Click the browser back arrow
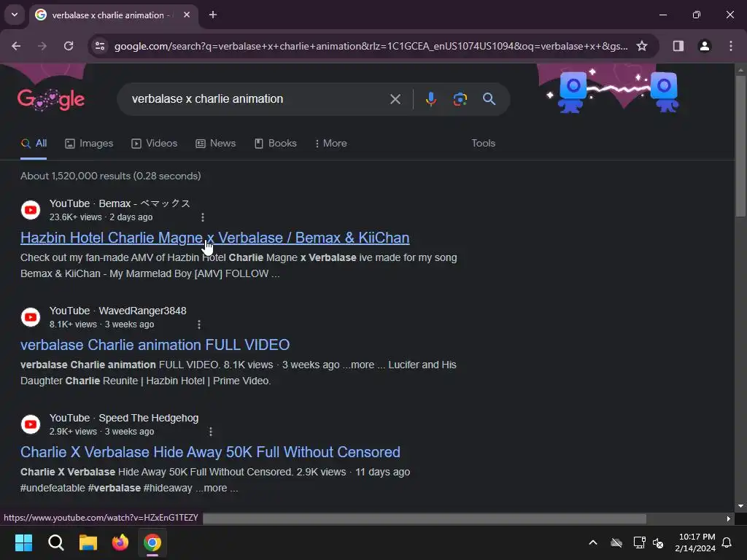 [16, 46]
